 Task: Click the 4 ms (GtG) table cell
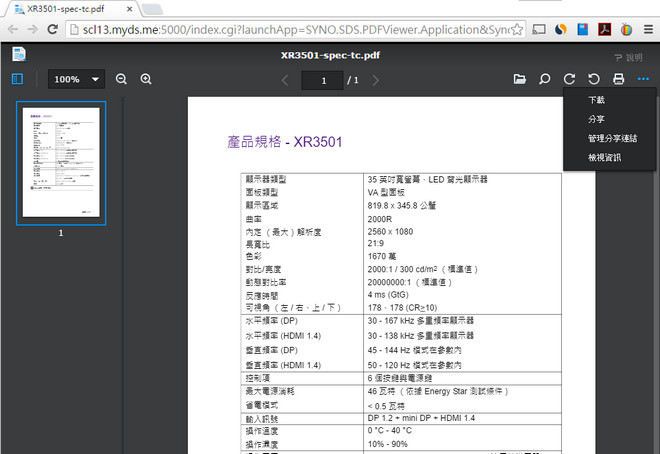pyautogui.click(x=388, y=295)
